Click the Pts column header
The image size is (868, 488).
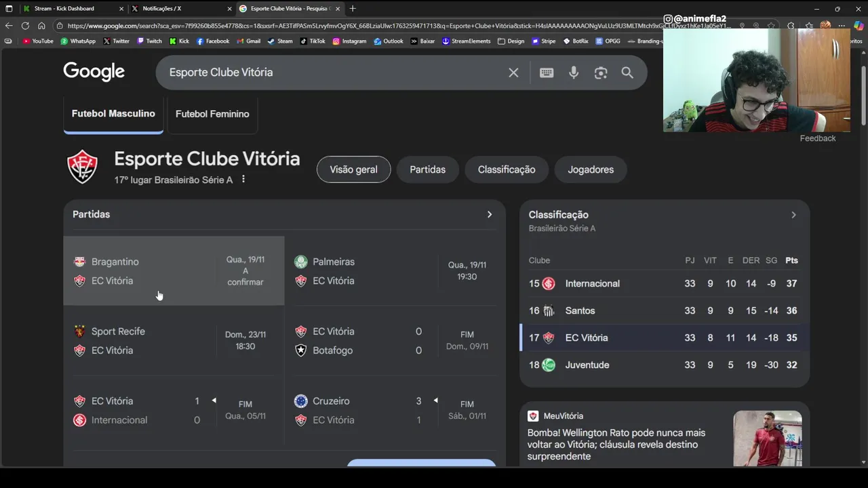tap(791, 260)
